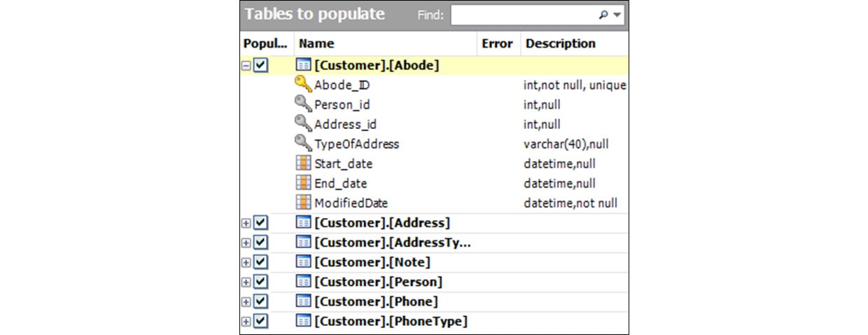Click the column icon beside Start_date
868x335 pixels.
(303, 163)
